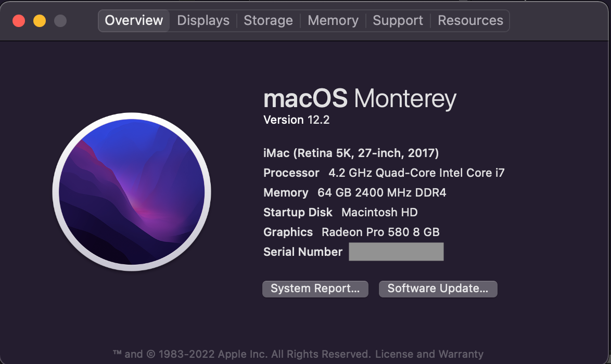Screen dimensions: 611x364
Task: Click the Macintosh HD startup disk text
Action: (379, 212)
